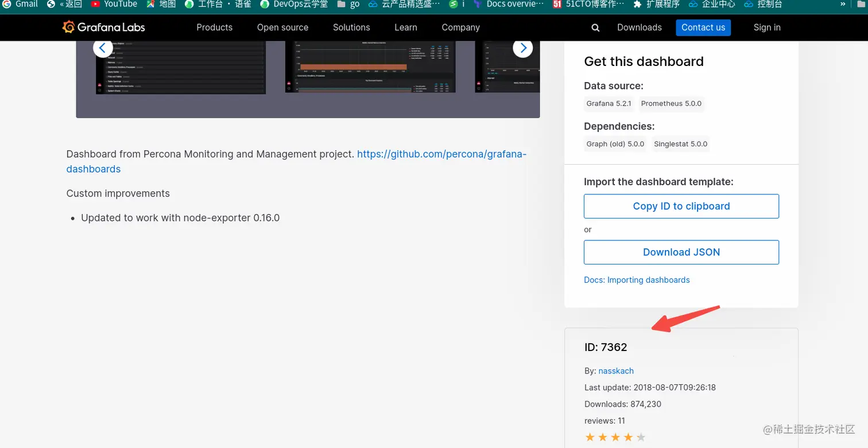868x448 pixels.
Task: Click the Download JSON button
Action: click(x=681, y=252)
